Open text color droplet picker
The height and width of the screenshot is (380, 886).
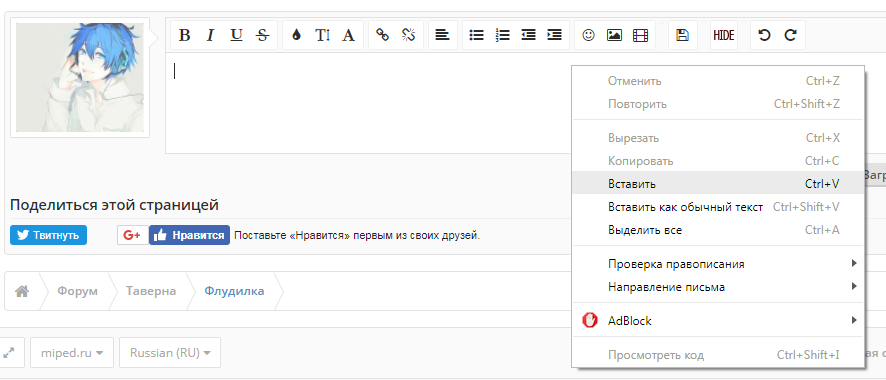click(x=296, y=35)
